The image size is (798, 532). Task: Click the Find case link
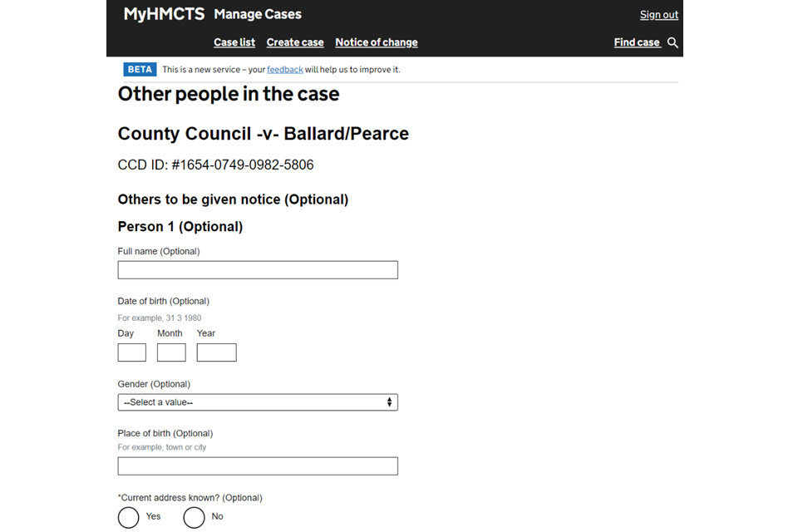tap(637, 42)
